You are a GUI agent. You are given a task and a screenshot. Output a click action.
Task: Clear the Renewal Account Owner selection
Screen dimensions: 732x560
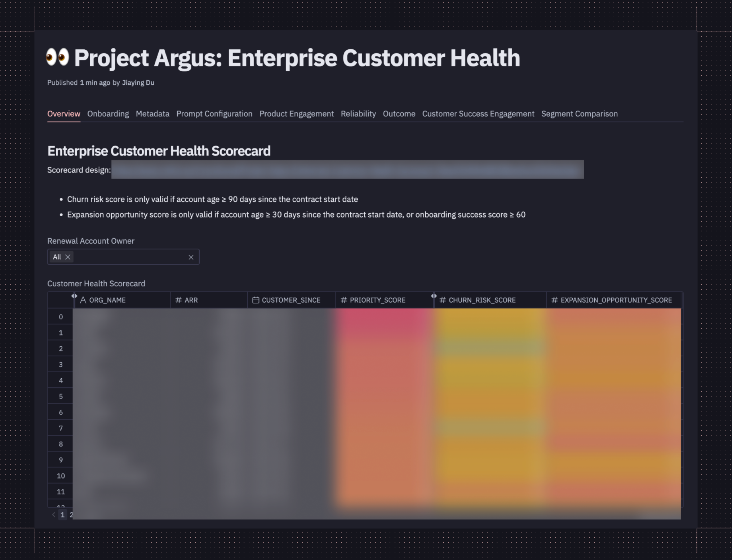pos(191,257)
